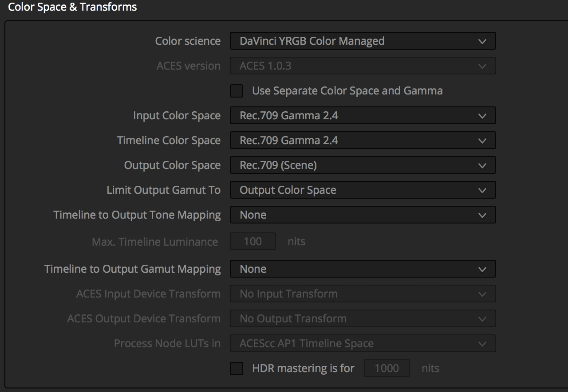Expand the Input Color Space dropdown
This screenshot has height=392, width=568.
[363, 115]
